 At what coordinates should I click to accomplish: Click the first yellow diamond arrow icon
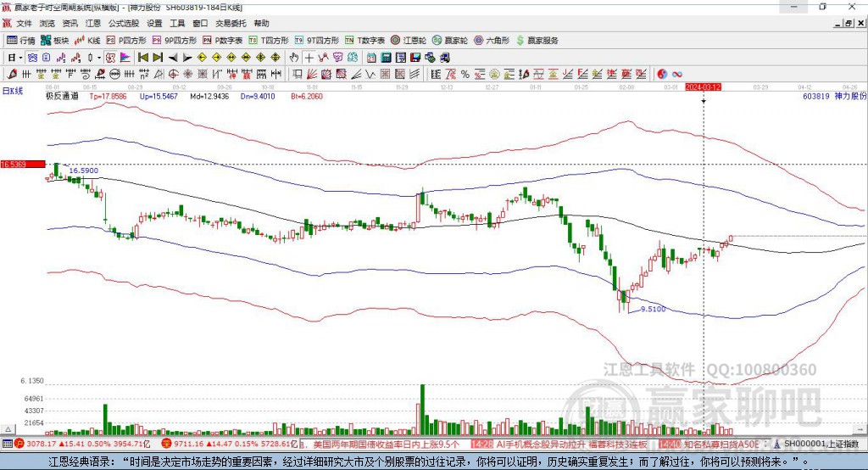(x=202, y=58)
